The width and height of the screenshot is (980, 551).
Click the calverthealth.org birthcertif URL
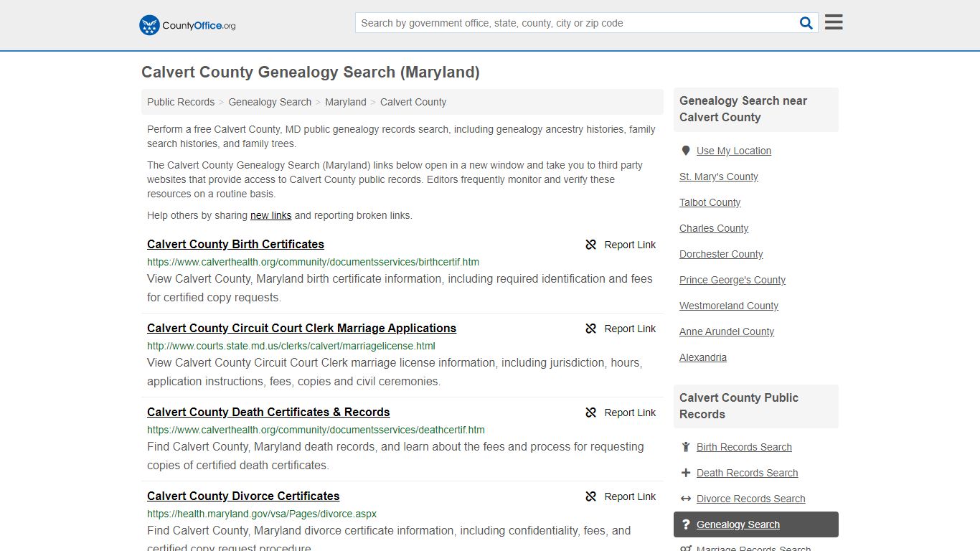click(313, 262)
